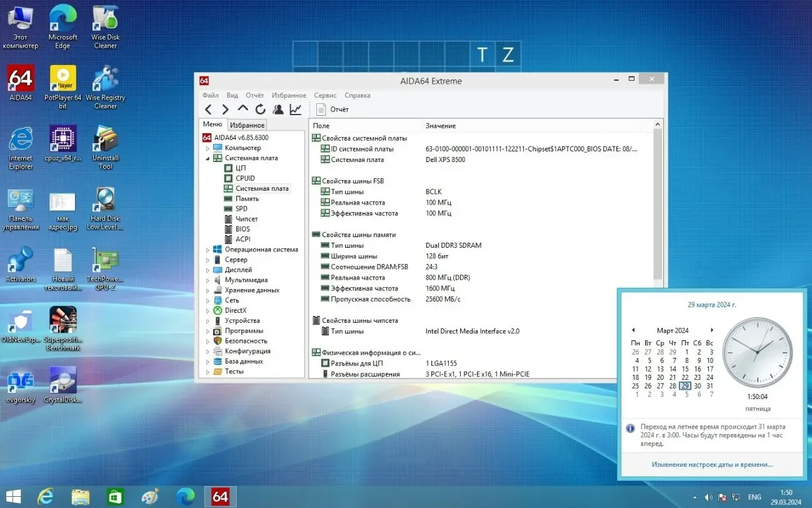The height and width of the screenshot is (508, 812).
Task: Select SPD in the tree
Action: pyautogui.click(x=241, y=209)
